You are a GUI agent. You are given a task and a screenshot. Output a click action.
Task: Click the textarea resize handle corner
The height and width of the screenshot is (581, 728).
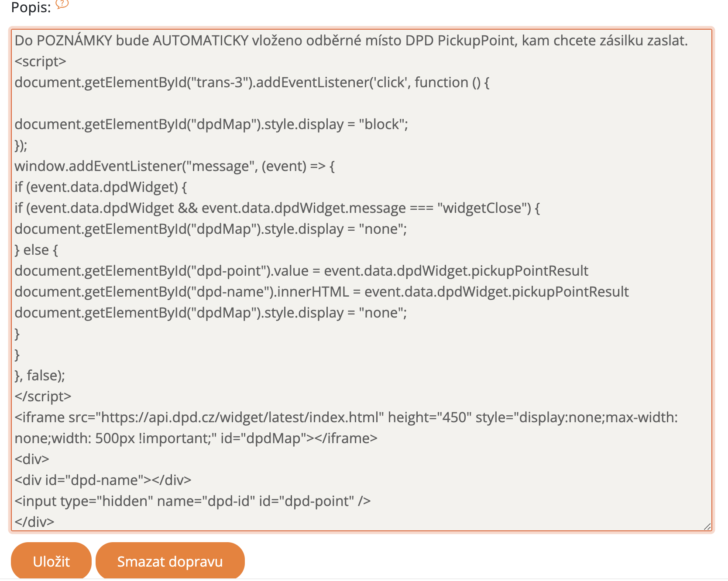pyautogui.click(x=707, y=526)
